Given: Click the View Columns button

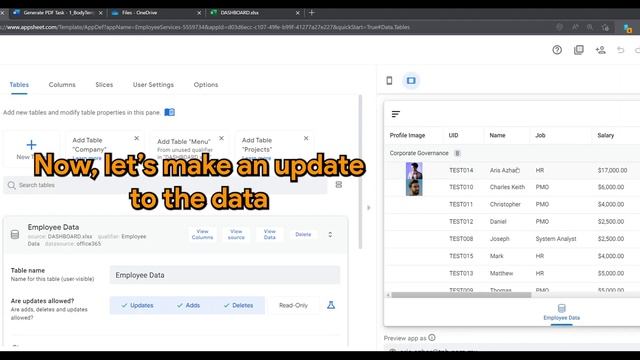Looking at the screenshot, I should [202, 234].
